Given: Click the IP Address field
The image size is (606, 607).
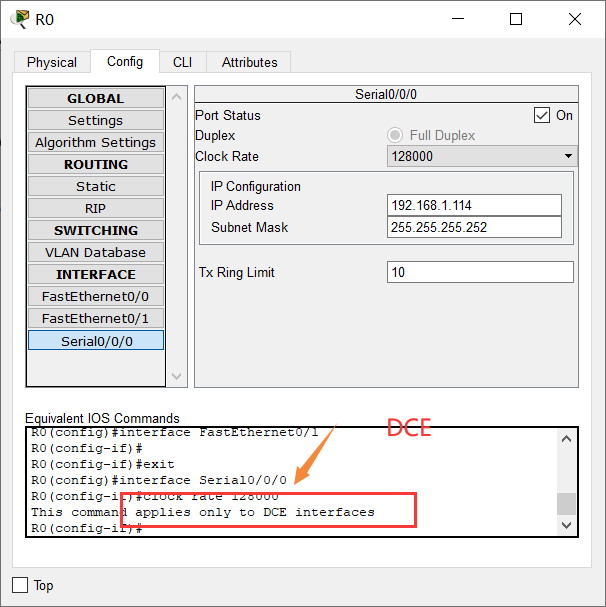Looking at the screenshot, I should point(474,205).
